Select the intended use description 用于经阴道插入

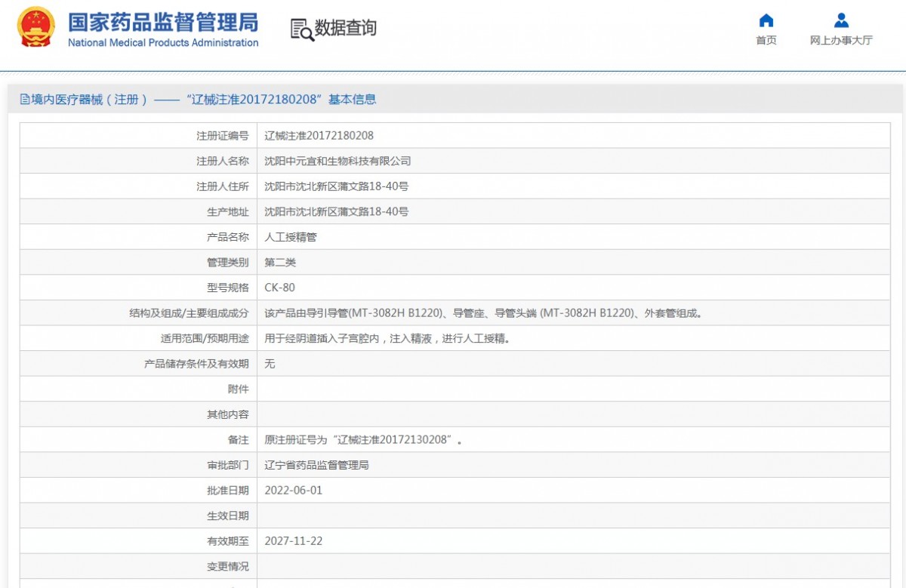tap(387, 339)
